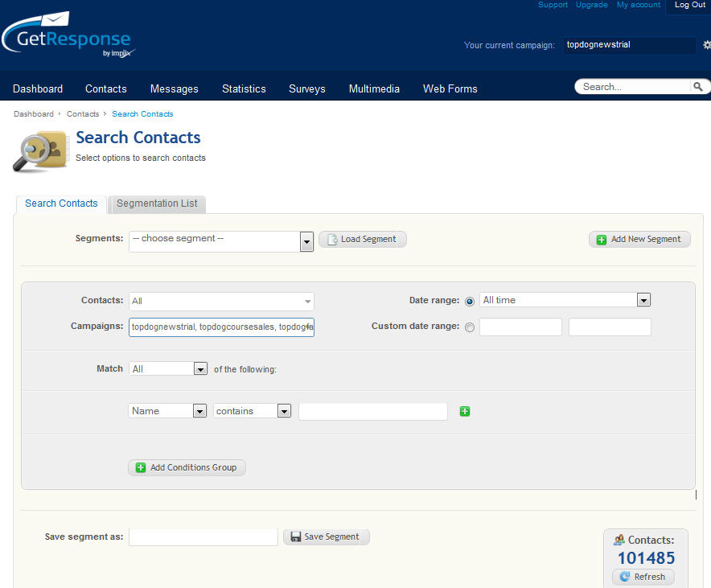This screenshot has width=711, height=588.
Task: Click the Log Out link
Action: [x=690, y=5]
